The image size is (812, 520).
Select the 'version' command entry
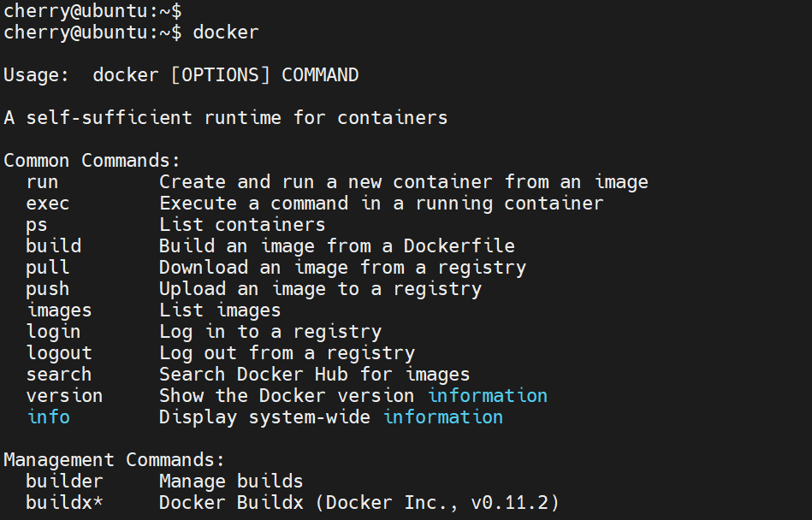tap(64, 395)
